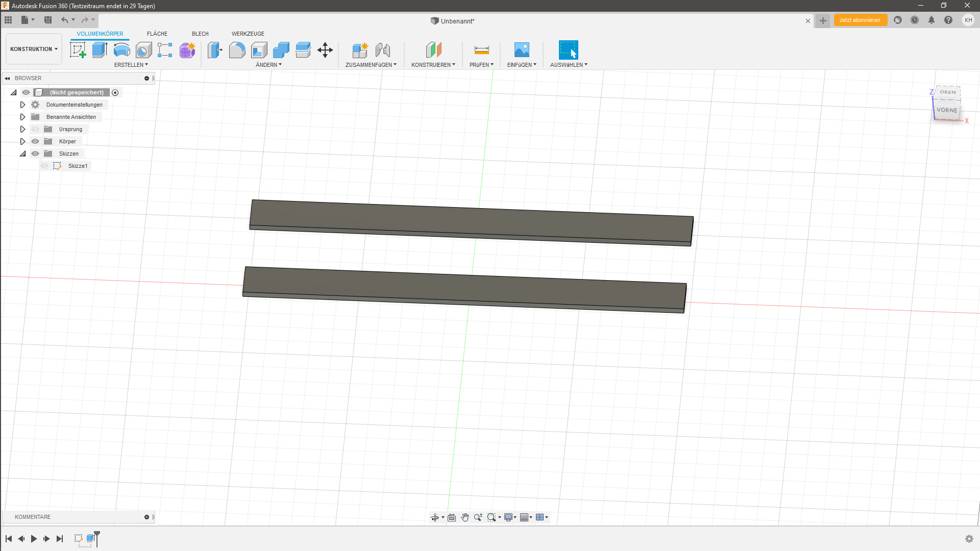Select the Drehen (Revolve) tool
The width and height of the screenshot is (980, 551).
(x=121, y=49)
